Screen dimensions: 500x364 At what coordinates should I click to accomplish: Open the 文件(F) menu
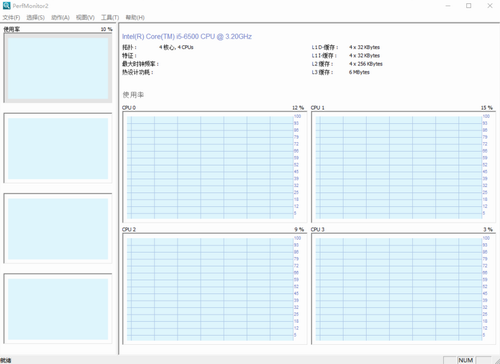[11, 17]
